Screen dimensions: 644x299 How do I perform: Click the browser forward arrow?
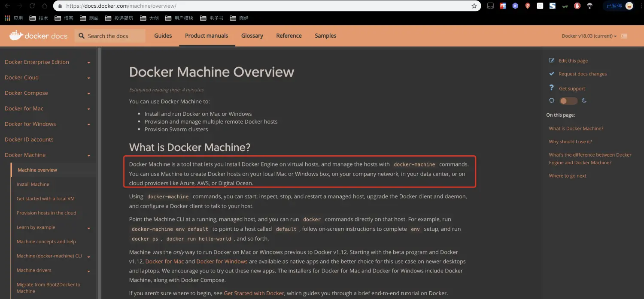point(20,6)
